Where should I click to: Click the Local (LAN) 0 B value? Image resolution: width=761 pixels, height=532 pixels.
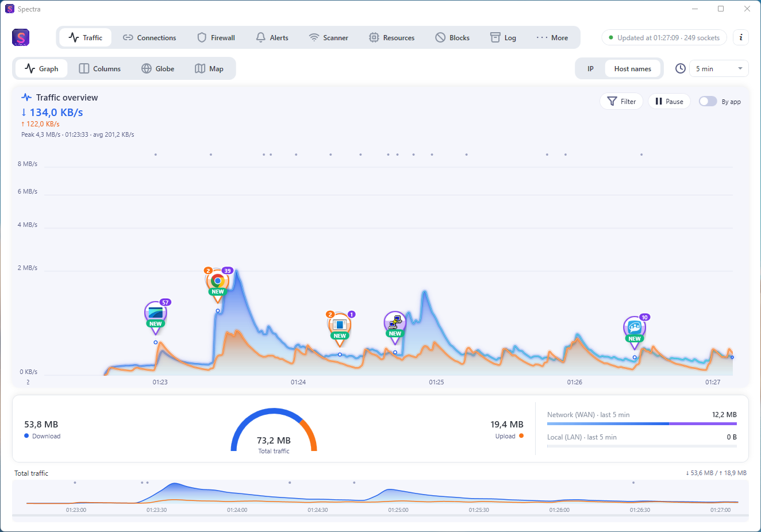[x=732, y=437]
